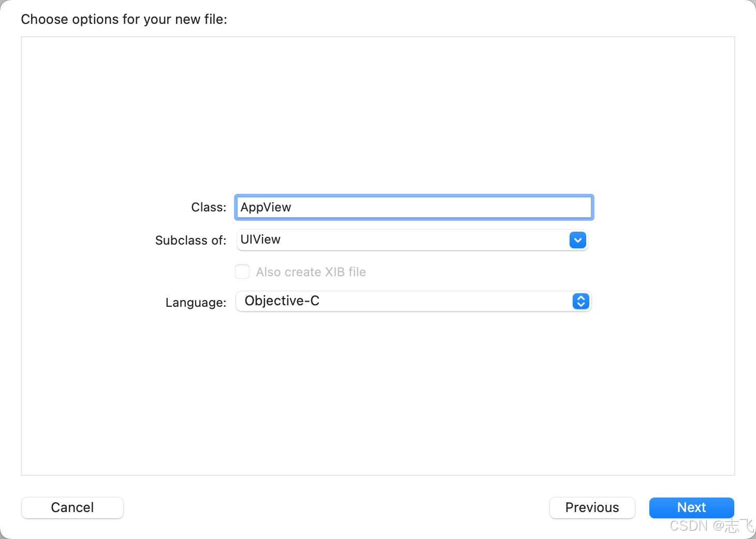Toggle the Also create XIB file checkbox
This screenshot has height=539, width=756.
(x=242, y=272)
